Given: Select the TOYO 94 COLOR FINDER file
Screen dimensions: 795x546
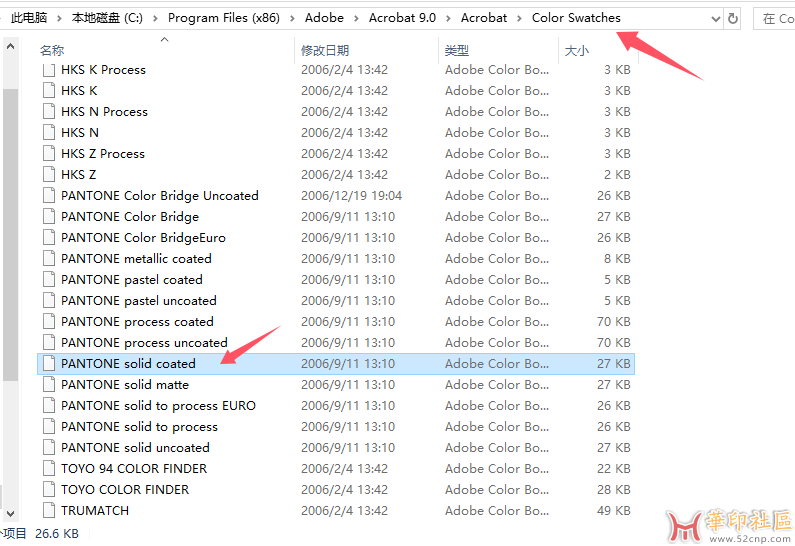Looking at the screenshot, I should point(134,469).
